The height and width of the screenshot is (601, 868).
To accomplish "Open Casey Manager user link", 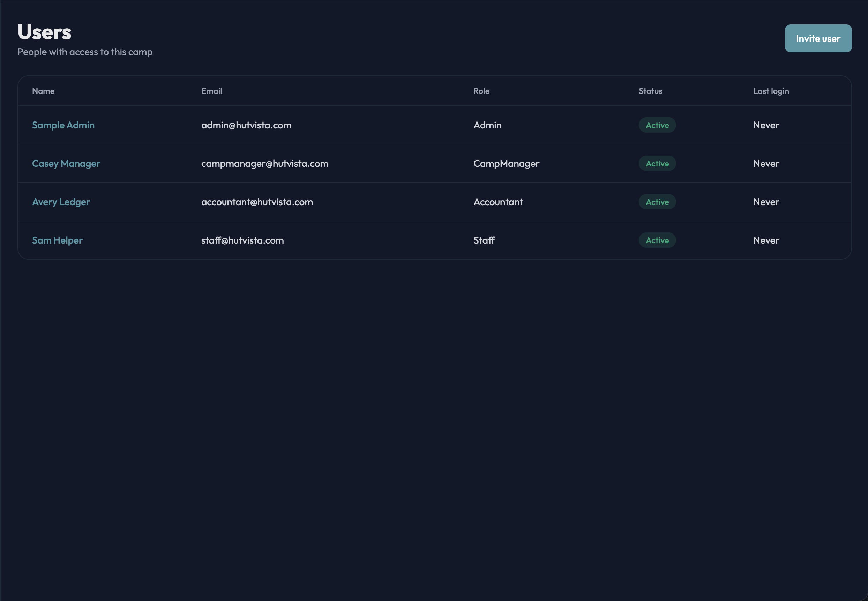I will (x=66, y=163).
